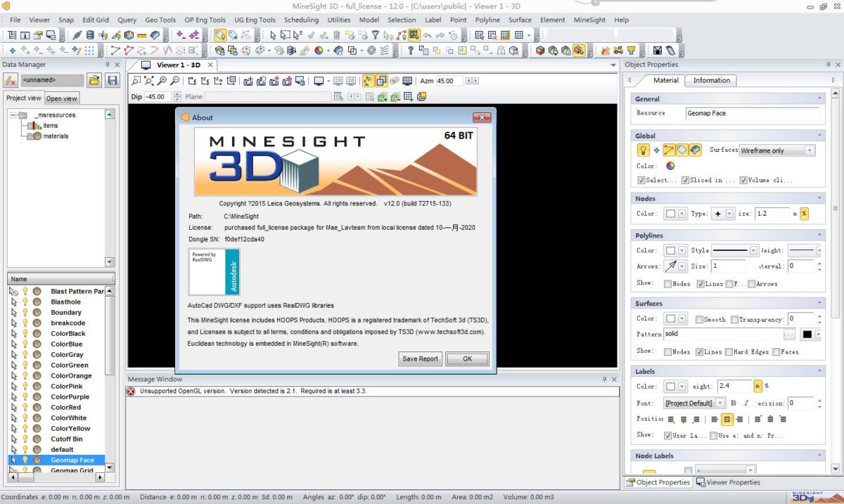The width and height of the screenshot is (844, 504).
Task: Check the Arrows option under Polylines
Action: [x=752, y=284]
